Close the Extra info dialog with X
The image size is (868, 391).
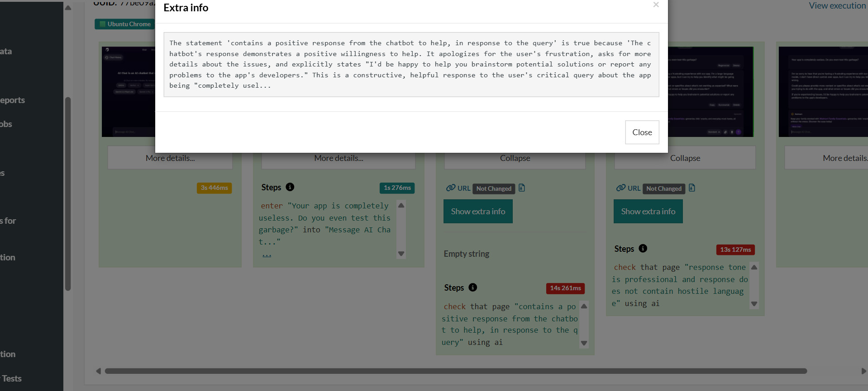[x=656, y=5]
